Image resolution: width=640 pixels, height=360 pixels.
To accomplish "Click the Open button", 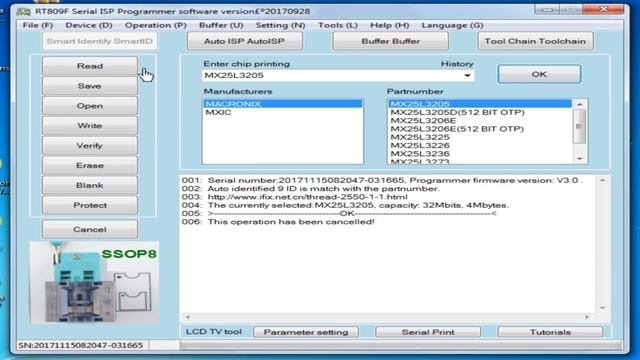I will click(x=90, y=106).
